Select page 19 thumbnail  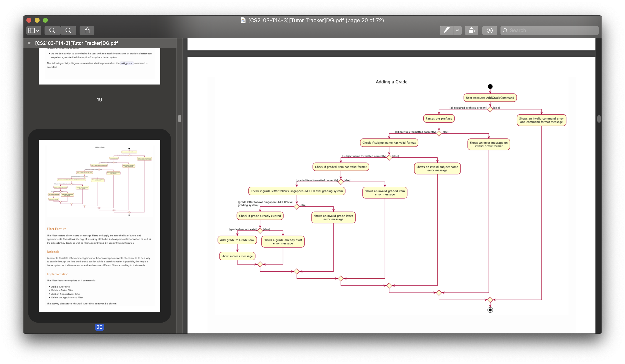click(99, 66)
